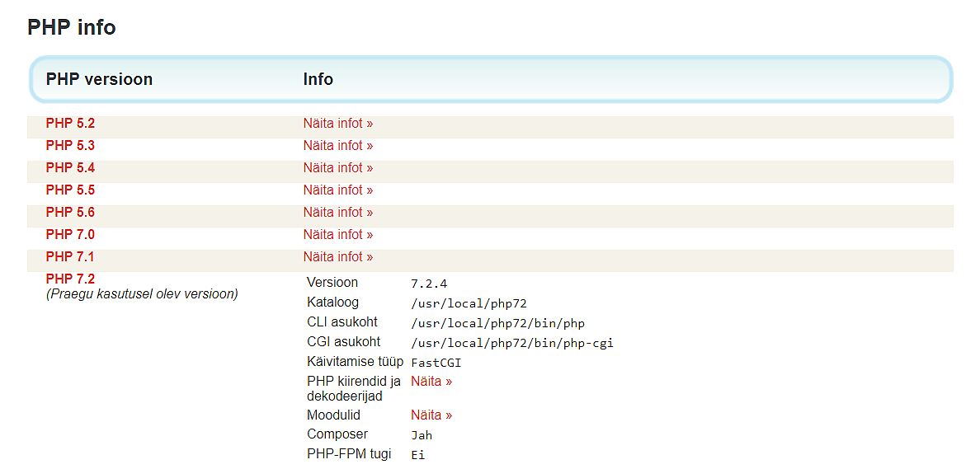The height and width of the screenshot is (469, 980).
Task: Expand 'Näita infot' for PHP 7.0
Action: point(337,235)
